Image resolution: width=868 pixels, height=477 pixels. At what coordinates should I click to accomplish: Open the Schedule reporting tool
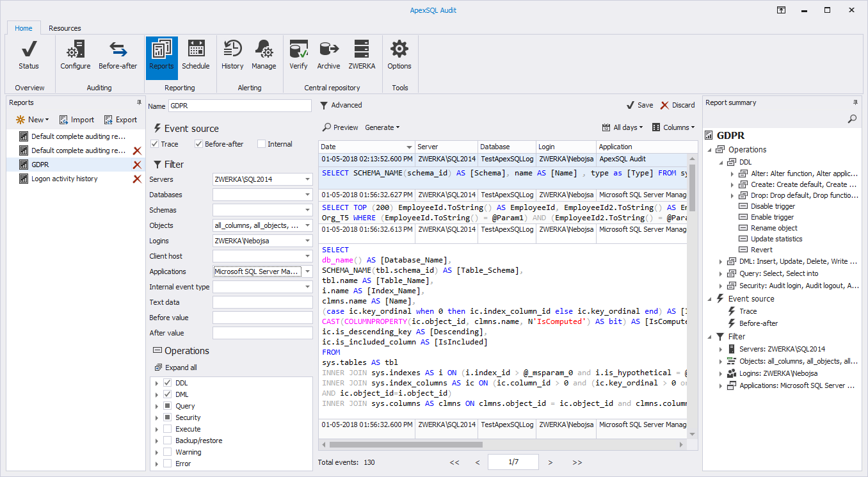tap(196, 54)
